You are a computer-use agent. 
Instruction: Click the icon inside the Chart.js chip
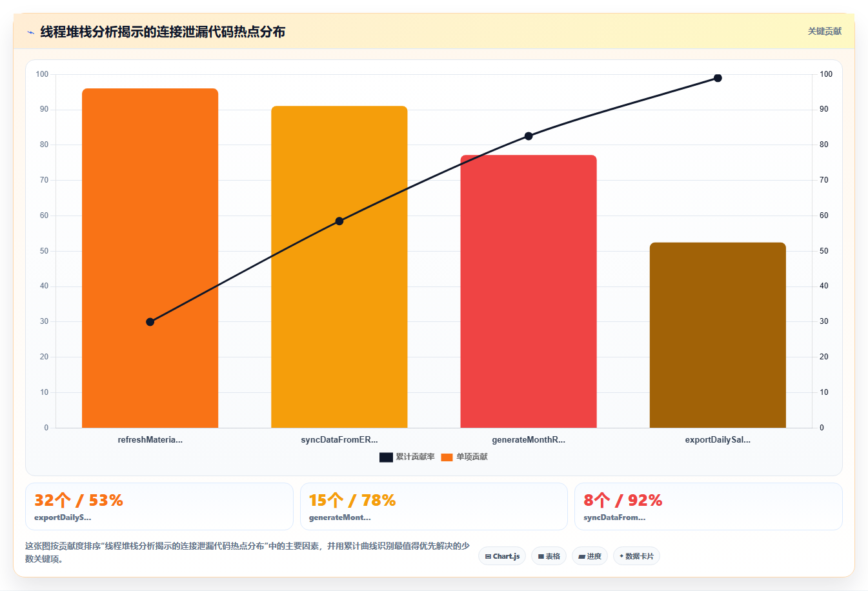coord(488,556)
